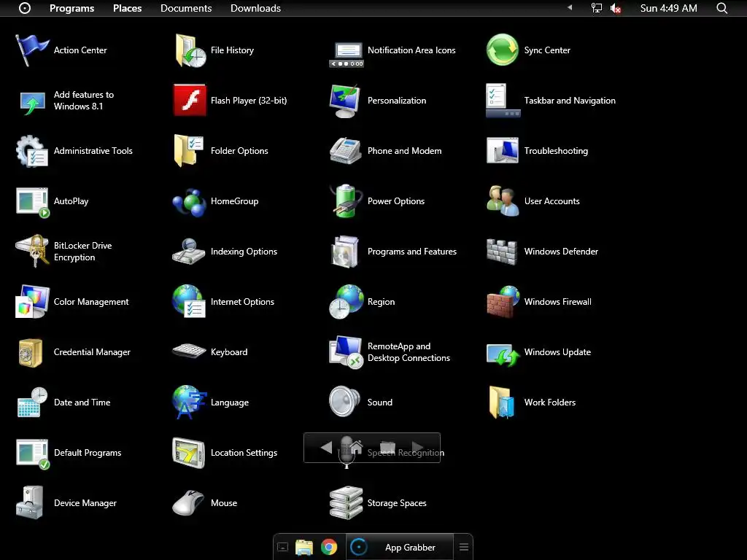Click the muted volume tray icon
The image size is (747, 560).
point(616,8)
